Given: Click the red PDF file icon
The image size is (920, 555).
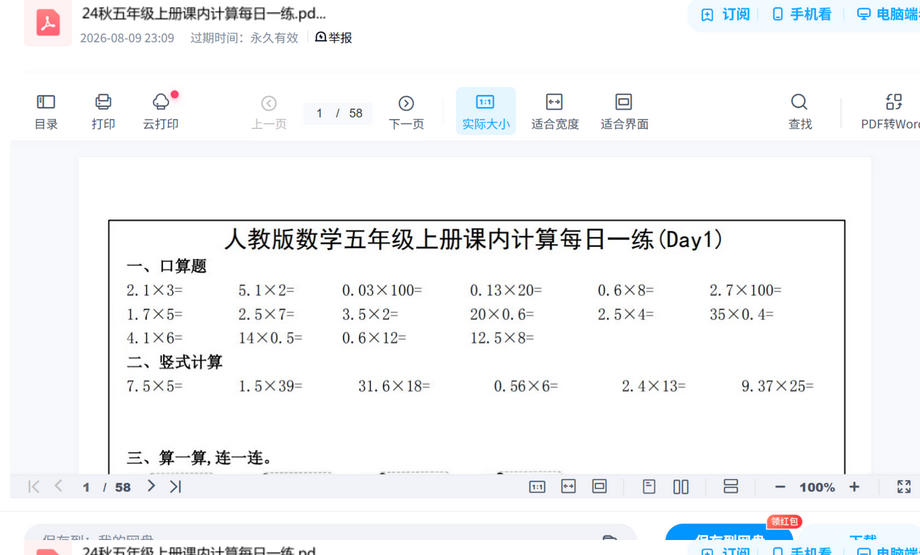Looking at the screenshot, I should 48,23.
